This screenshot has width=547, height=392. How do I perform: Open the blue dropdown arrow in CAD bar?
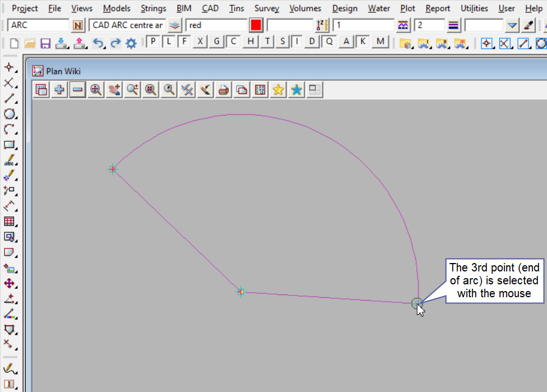click(512, 25)
